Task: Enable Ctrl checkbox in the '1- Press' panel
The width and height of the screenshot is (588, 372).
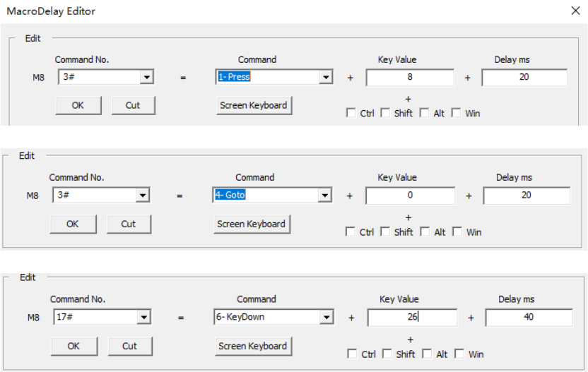Action: click(x=351, y=113)
